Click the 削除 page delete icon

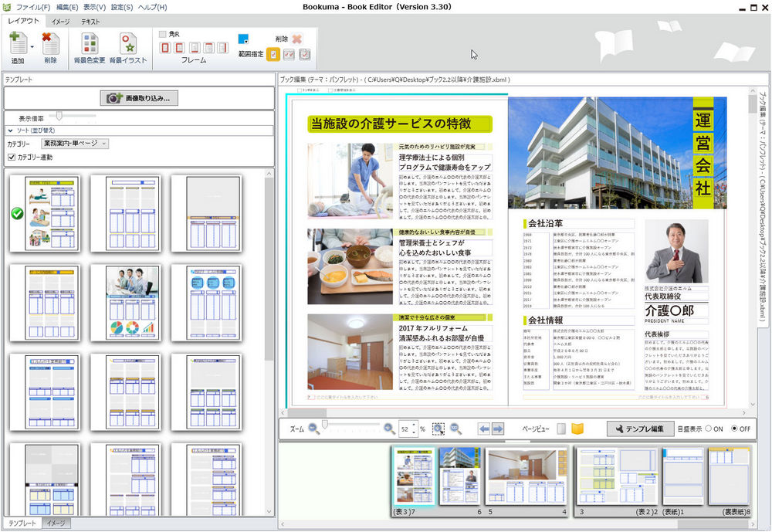(x=50, y=45)
